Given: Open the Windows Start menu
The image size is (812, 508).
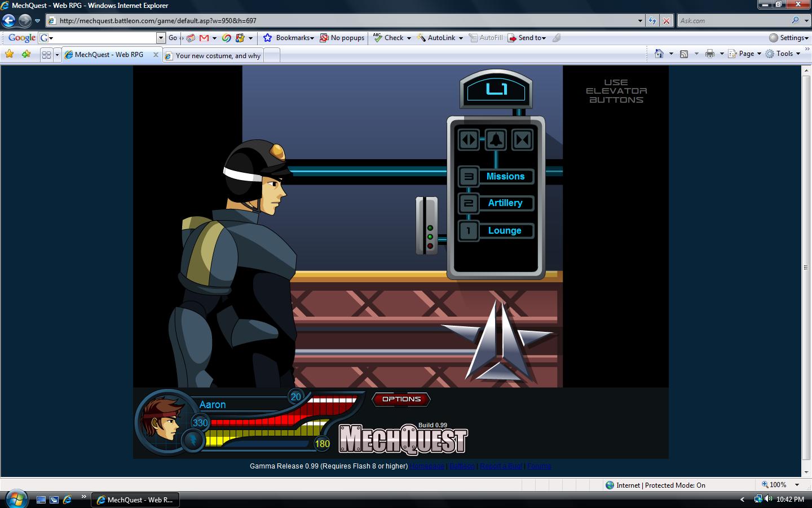Looking at the screenshot, I should 16,500.
